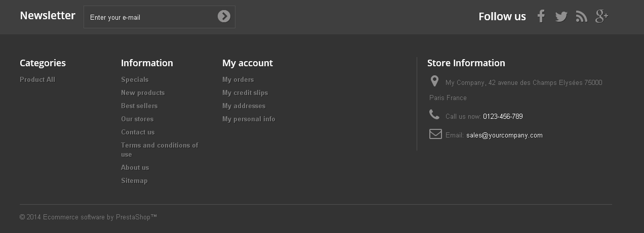The width and height of the screenshot is (644, 233).
Task: Click the newsletter e-mail input field
Action: 149,17
